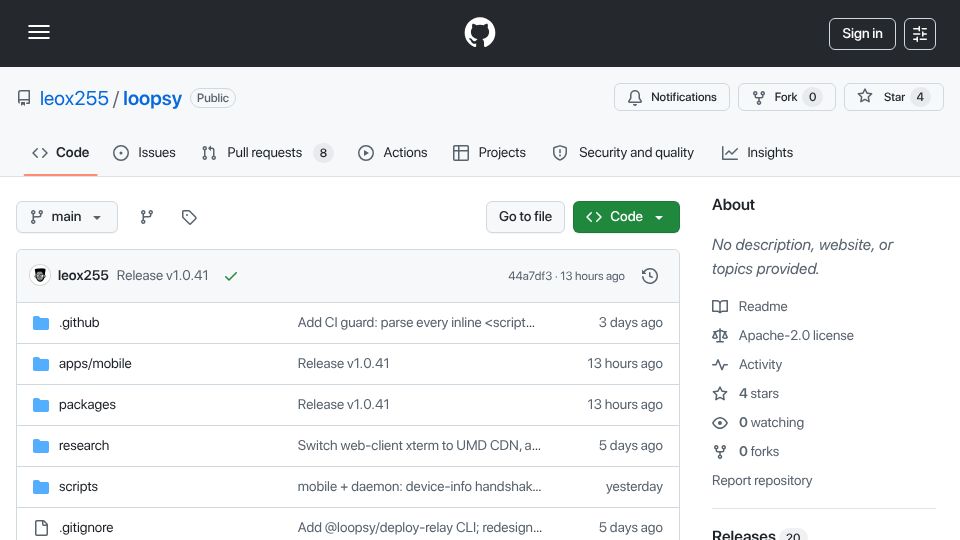
Task: Open commit 'mobile + daemon: device-info handshak...'
Action: [x=419, y=487]
